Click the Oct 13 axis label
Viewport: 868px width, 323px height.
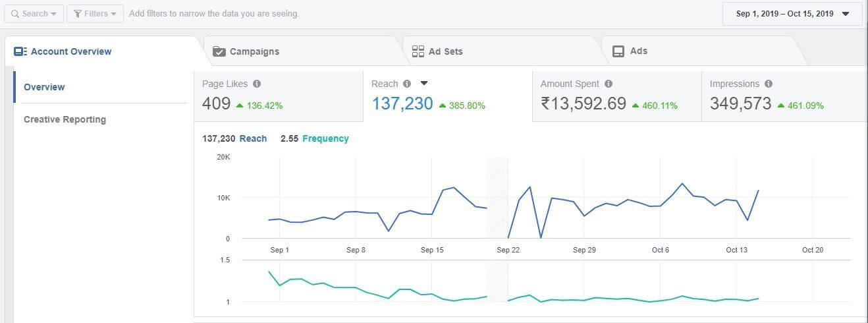point(737,250)
